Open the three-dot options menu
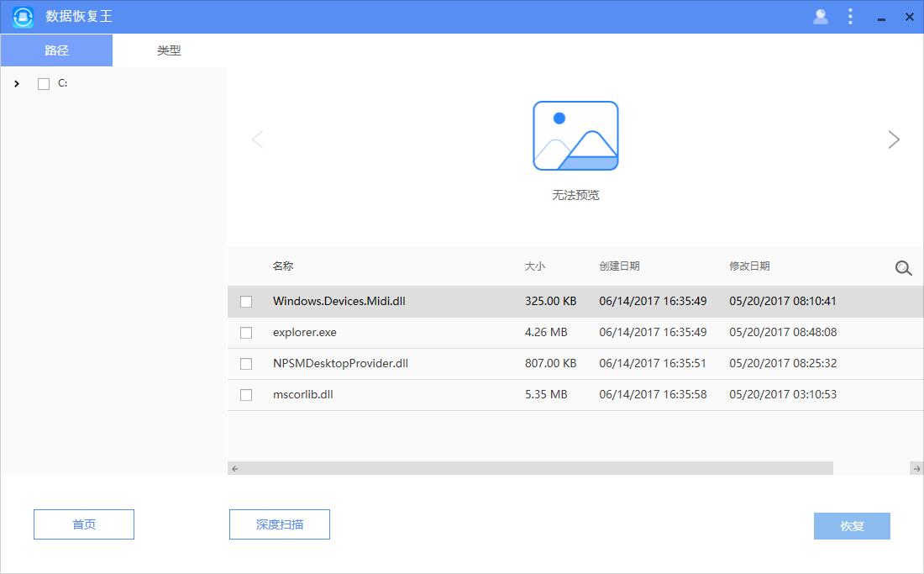Viewport: 924px width, 574px height. [850, 16]
